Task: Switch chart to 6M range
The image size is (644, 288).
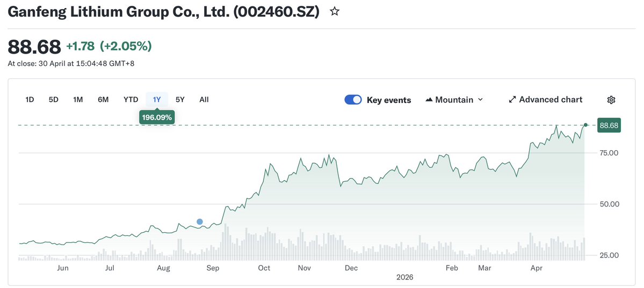Action: (103, 100)
